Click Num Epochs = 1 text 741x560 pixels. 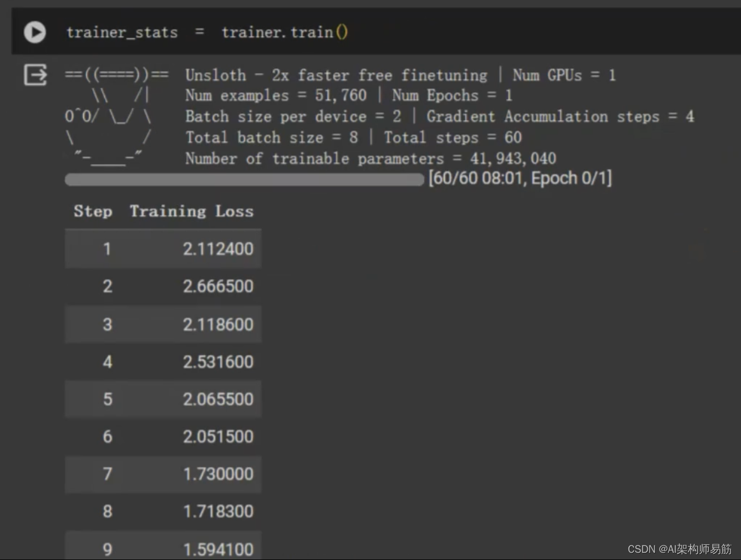pos(452,95)
